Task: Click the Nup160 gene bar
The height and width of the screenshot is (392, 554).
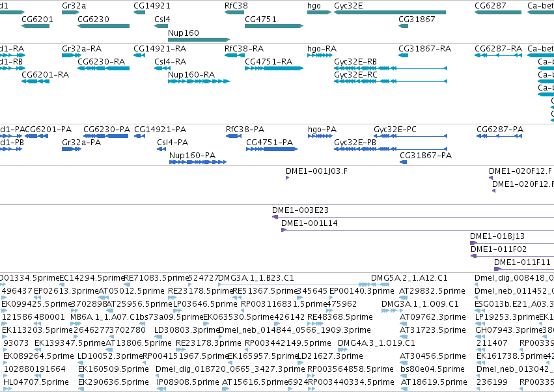Action: pos(199,40)
